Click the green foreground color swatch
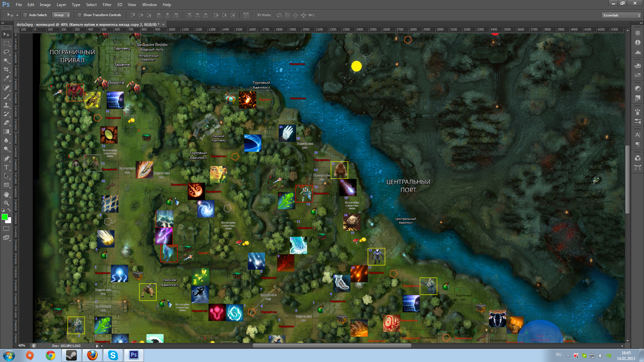Screen dimensions: 644x362 click(x=4, y=217)
